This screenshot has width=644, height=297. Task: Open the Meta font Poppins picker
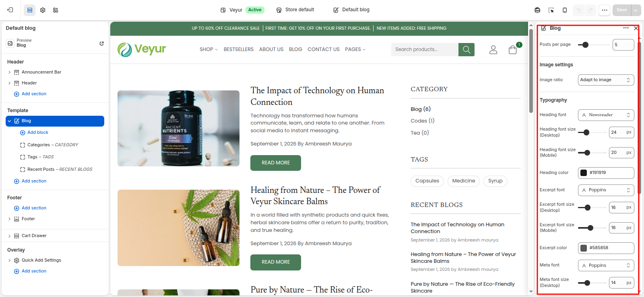606,266
